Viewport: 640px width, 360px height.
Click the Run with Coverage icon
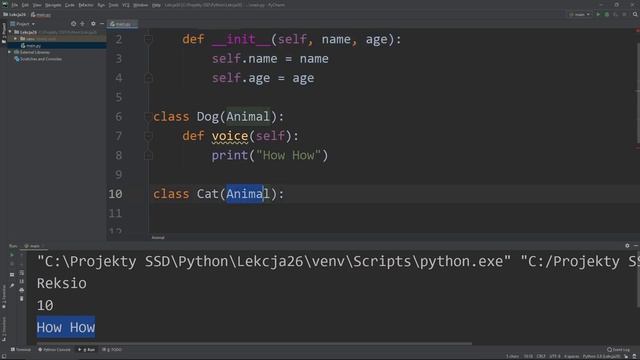click(x=616, y=15)
